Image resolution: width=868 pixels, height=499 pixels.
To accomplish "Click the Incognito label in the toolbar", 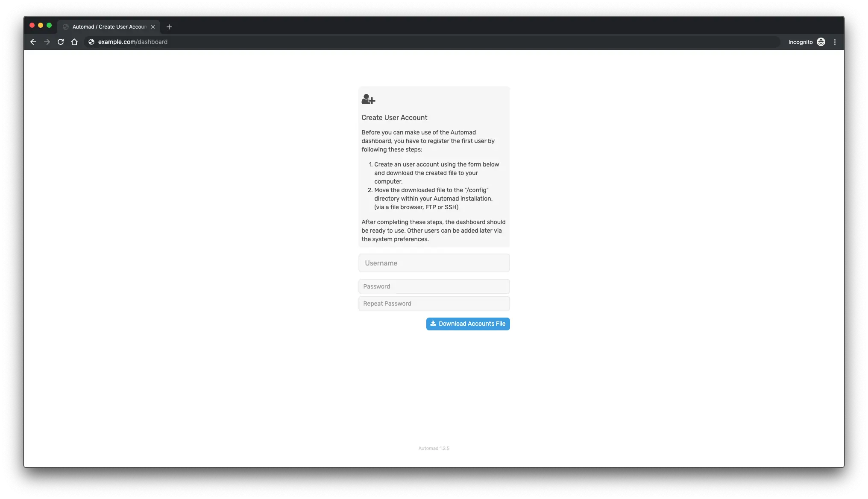I will click(x=801, y=42).
